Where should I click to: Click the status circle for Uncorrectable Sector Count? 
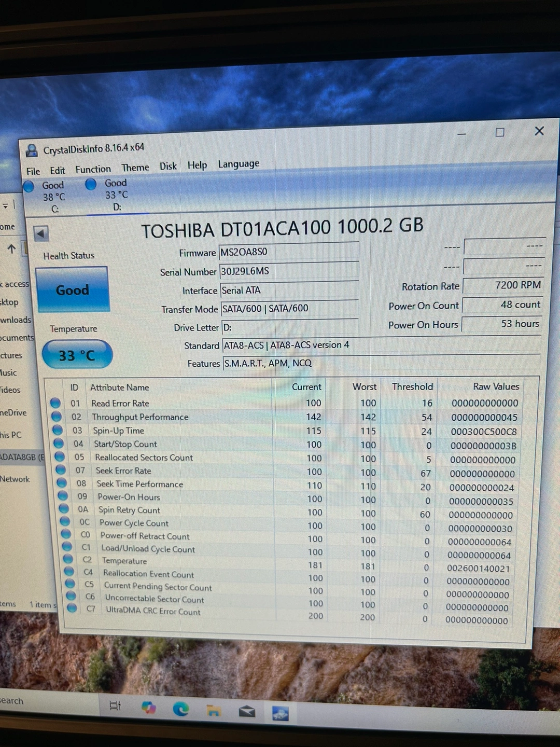coord(71,596)
